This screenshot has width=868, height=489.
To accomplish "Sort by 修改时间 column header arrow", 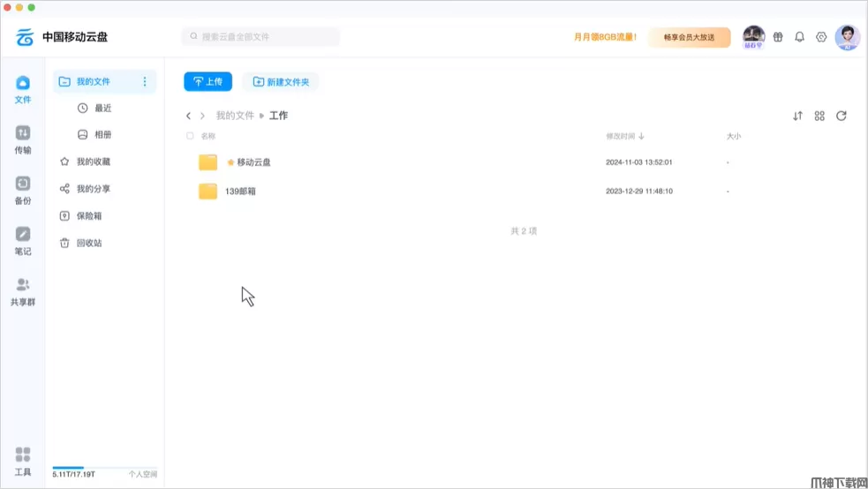I will point(641,137).
